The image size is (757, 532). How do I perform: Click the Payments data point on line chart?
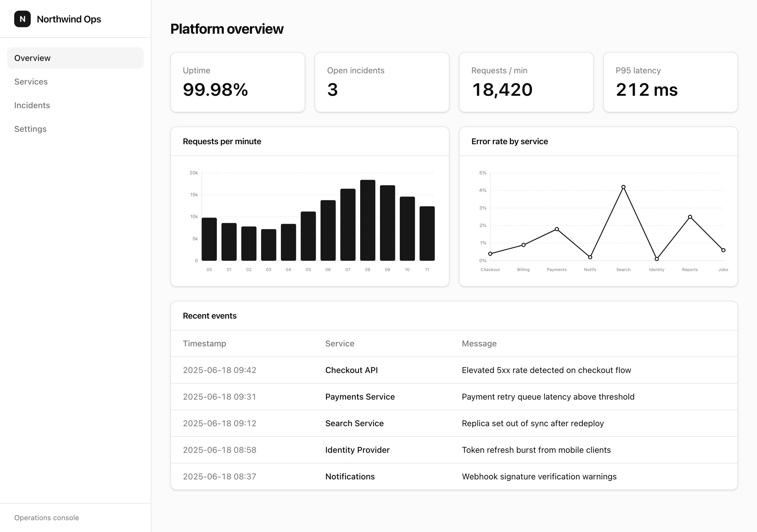557,229
